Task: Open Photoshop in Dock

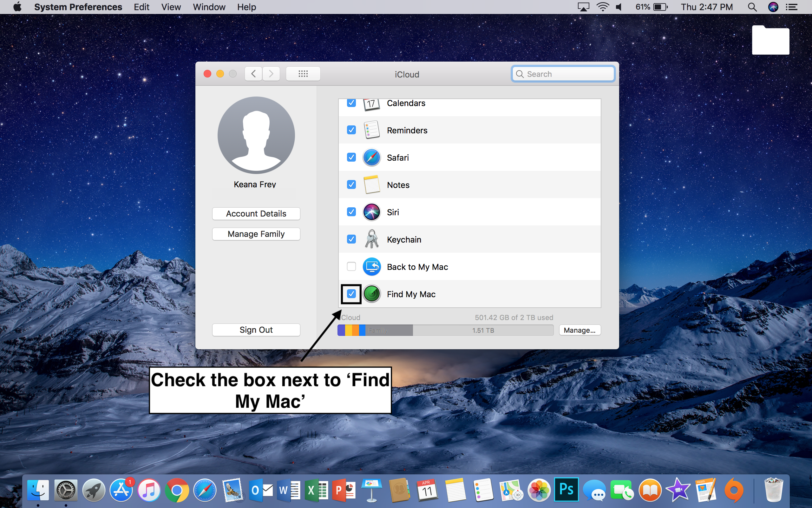Action: click(x=566, y=489)
